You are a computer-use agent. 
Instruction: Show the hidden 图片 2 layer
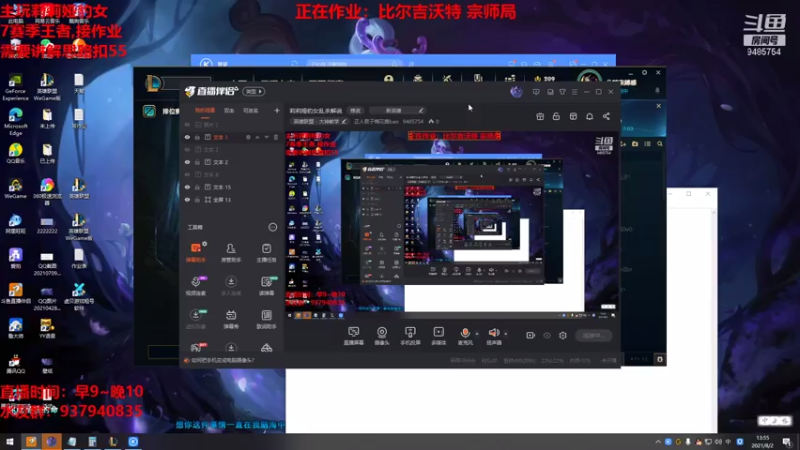click(x=187, y=125)
